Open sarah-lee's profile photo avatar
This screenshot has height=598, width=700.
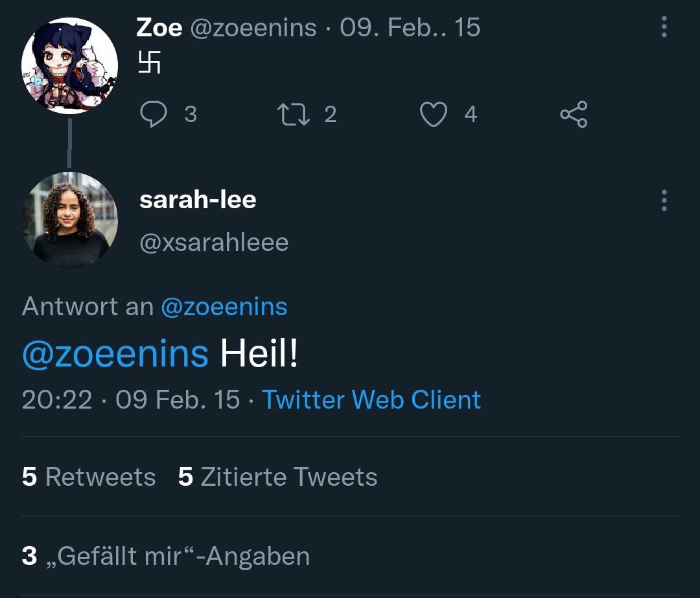click(69, 219)
